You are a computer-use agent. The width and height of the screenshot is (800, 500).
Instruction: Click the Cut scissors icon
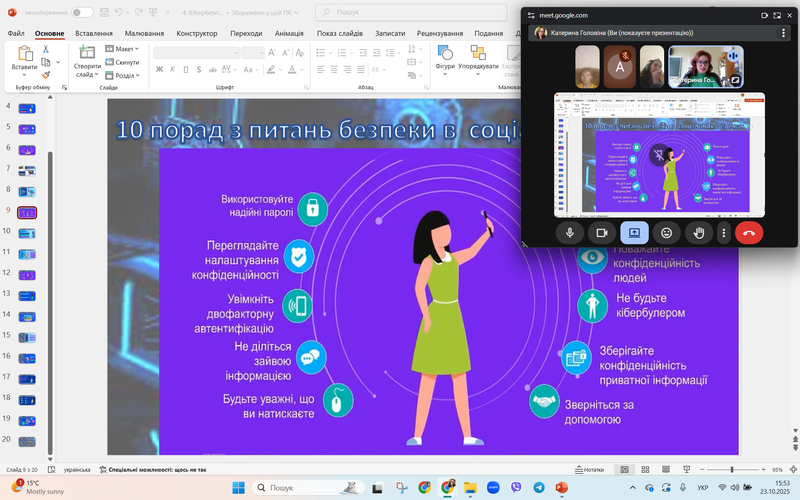pos(46,49)
